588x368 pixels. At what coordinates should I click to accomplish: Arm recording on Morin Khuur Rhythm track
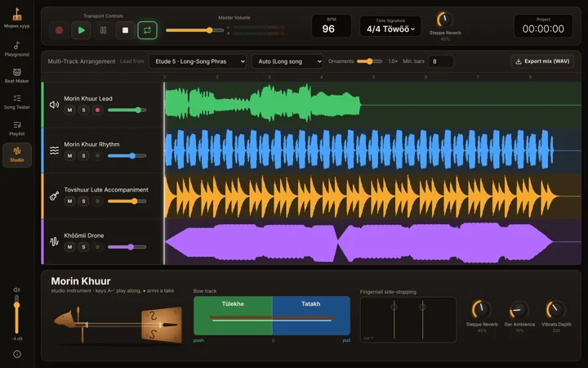[97, 156]
